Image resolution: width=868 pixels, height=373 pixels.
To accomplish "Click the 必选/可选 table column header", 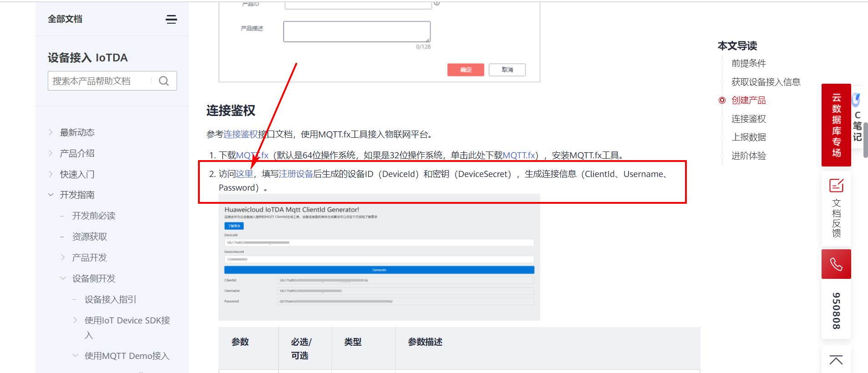I will 301,348.
